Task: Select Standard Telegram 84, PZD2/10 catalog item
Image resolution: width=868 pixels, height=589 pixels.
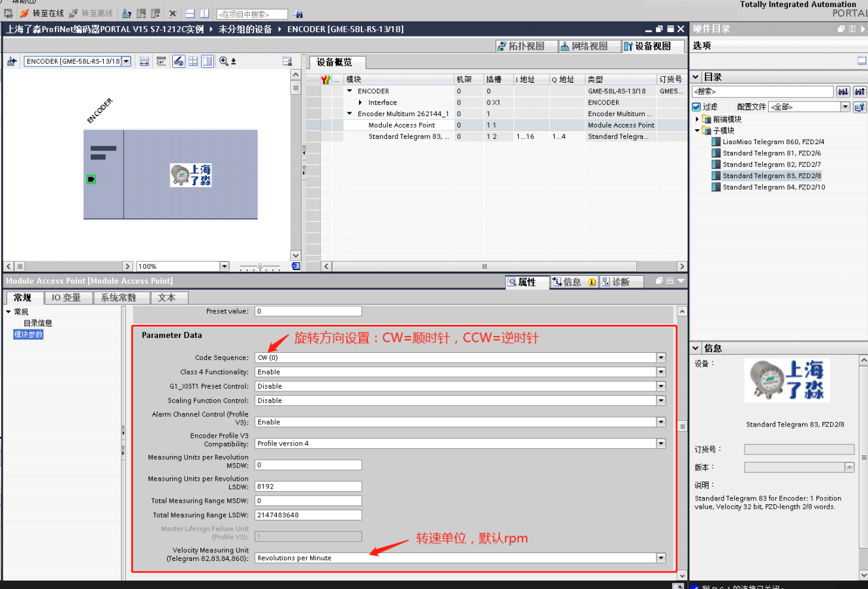Action: [773, 187]
